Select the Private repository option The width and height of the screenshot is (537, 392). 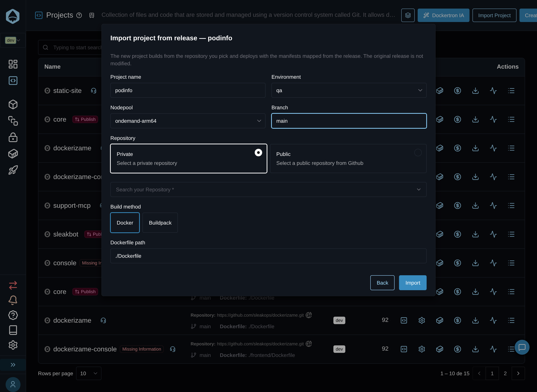click(x=189, y=159)
